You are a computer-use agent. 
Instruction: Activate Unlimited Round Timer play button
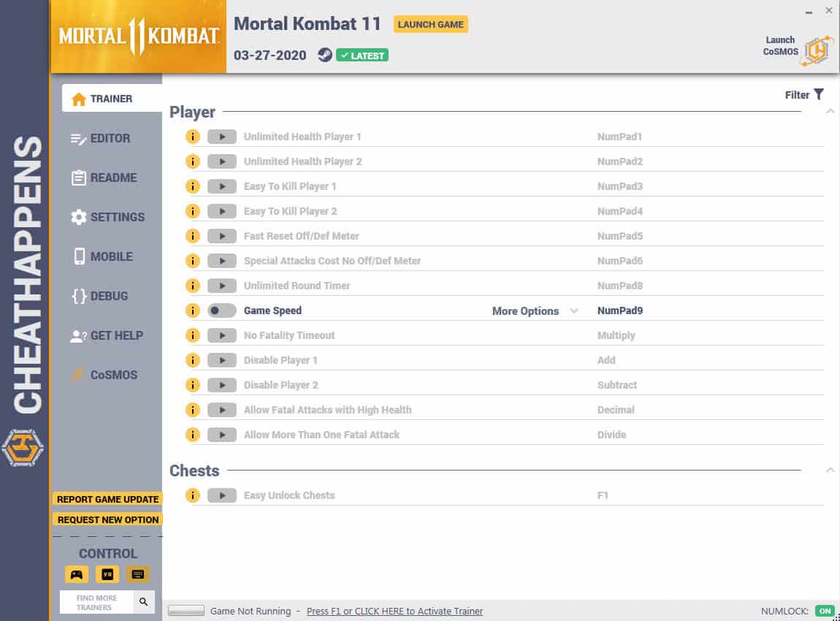[222, 286]
